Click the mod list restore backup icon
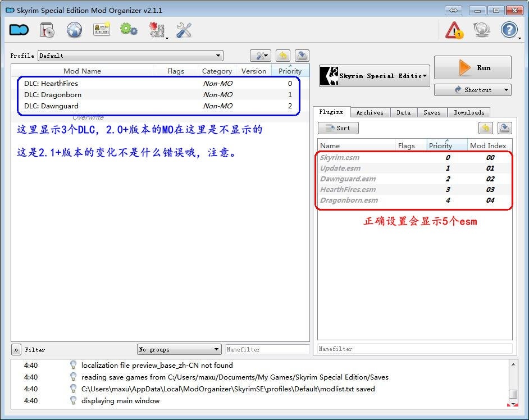 [x=283, y=56]
